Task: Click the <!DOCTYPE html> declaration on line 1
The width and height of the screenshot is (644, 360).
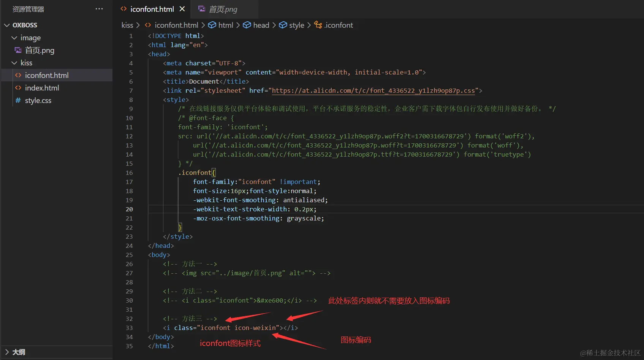Action: 176,36
